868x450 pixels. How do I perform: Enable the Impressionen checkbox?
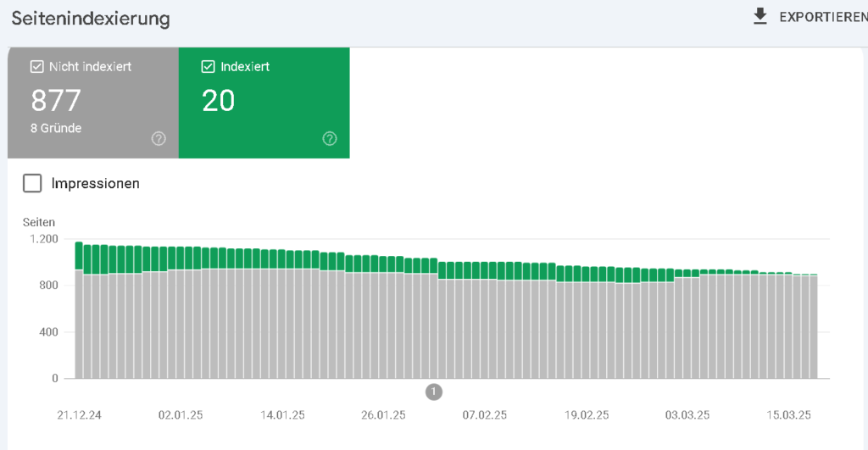click(x=32, y=183)
